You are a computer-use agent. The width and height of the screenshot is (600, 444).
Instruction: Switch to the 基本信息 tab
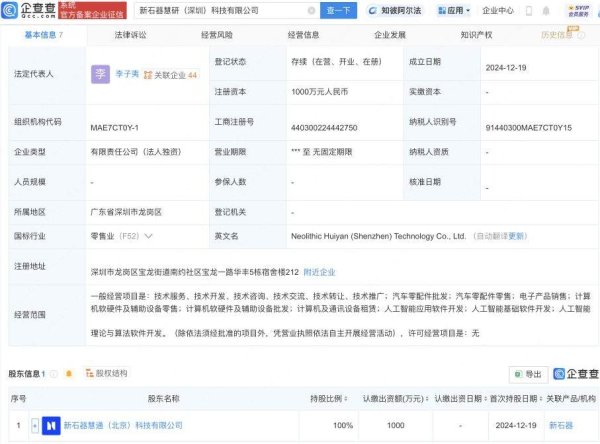(x=44, y=35)
